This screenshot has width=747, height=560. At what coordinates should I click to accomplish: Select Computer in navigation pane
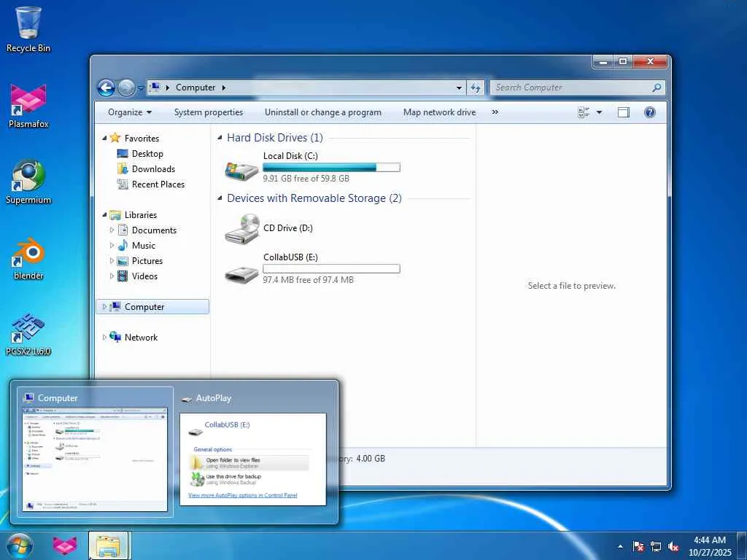click(152, 307)
